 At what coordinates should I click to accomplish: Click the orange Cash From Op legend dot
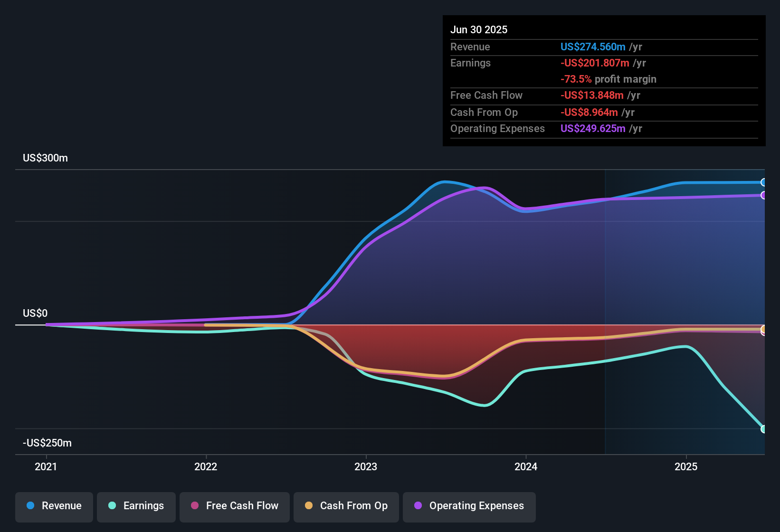click(309, 506)
